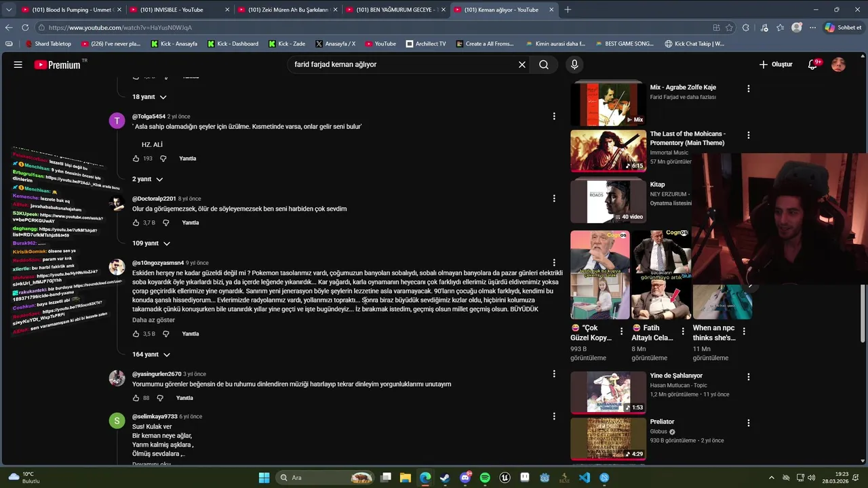Expand the 164 yanıt replies
This screenshot has height=488, width=868.
(151, 354)
